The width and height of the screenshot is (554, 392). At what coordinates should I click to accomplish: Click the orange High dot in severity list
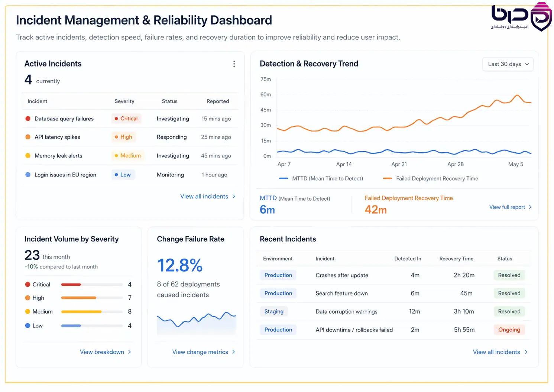27,298
